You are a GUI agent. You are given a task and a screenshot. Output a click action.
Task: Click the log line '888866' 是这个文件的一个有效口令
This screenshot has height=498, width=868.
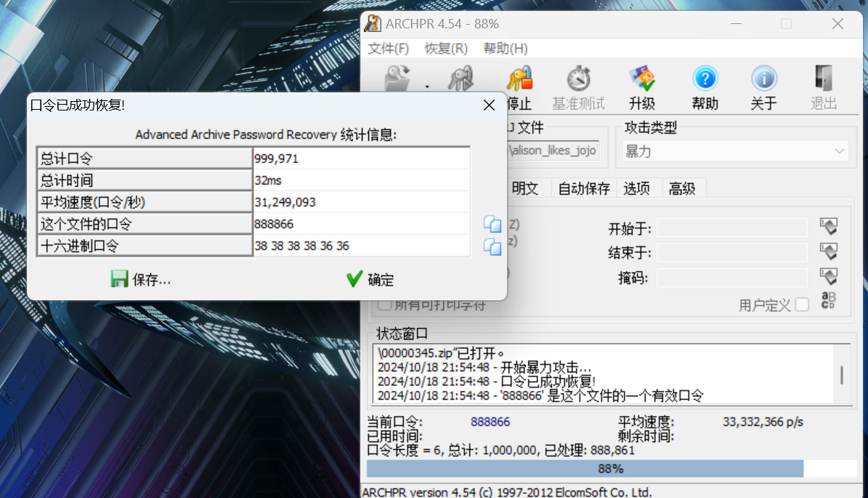pos(541,395)
